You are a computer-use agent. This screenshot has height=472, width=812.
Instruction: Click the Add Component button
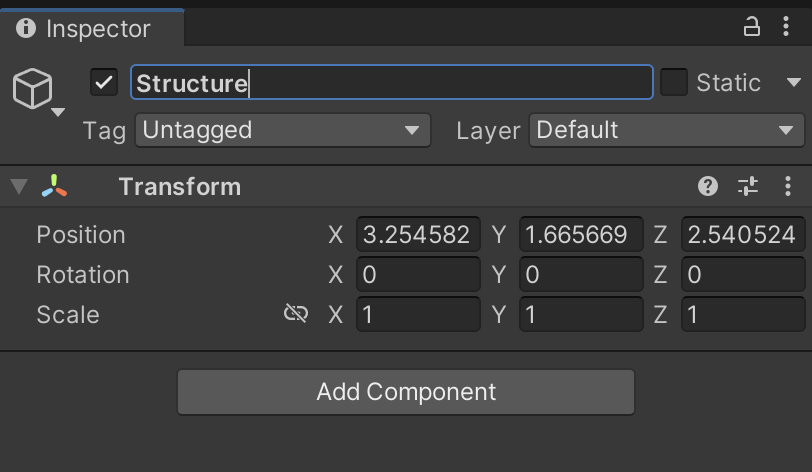[x=406, y=392]
